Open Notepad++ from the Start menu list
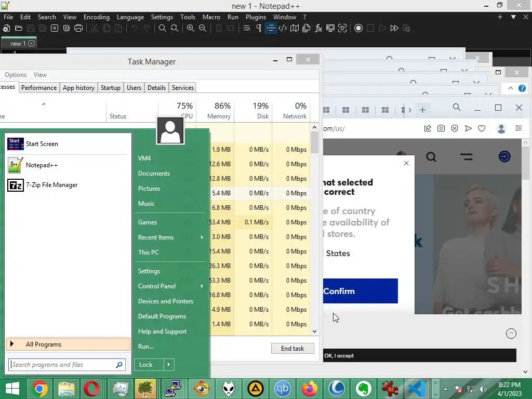 coord(68,165)
